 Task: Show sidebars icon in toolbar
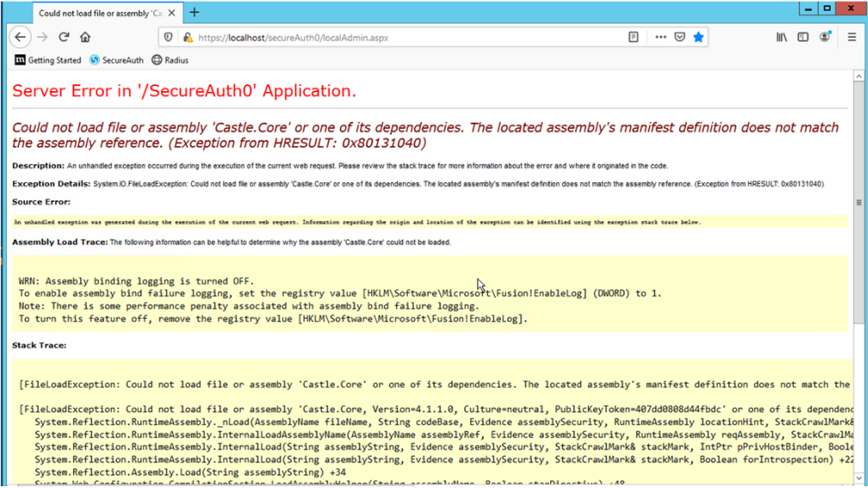[803, 37]
